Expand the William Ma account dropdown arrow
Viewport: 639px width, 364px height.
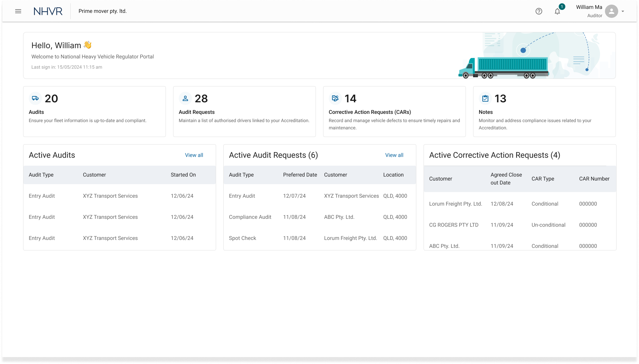pos(623,11)
